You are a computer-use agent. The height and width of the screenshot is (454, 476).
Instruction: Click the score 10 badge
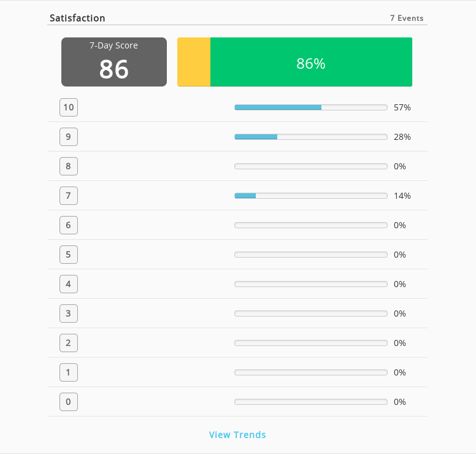pyautogui.click(x=69, y=107)
